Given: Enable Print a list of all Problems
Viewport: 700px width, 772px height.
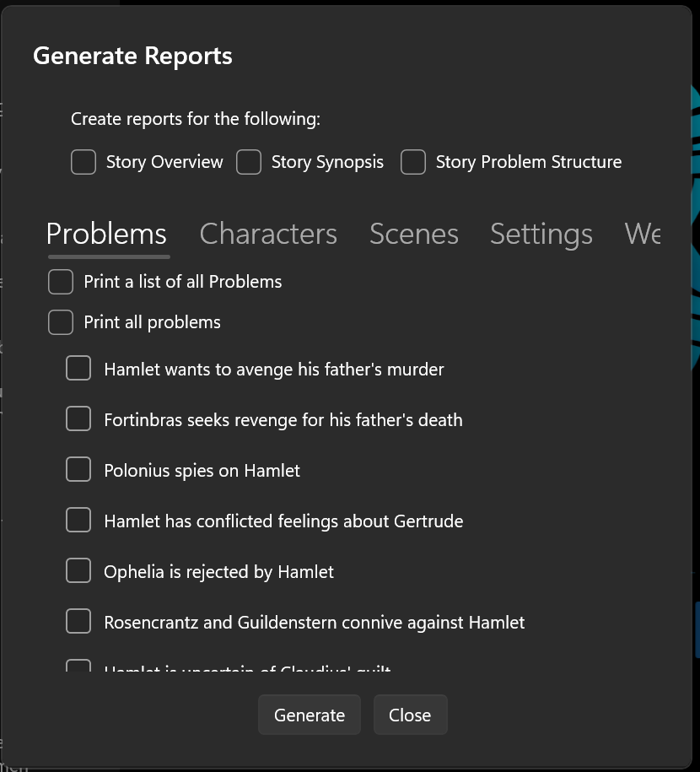Looking at the screenshot, I should point(61,282).
